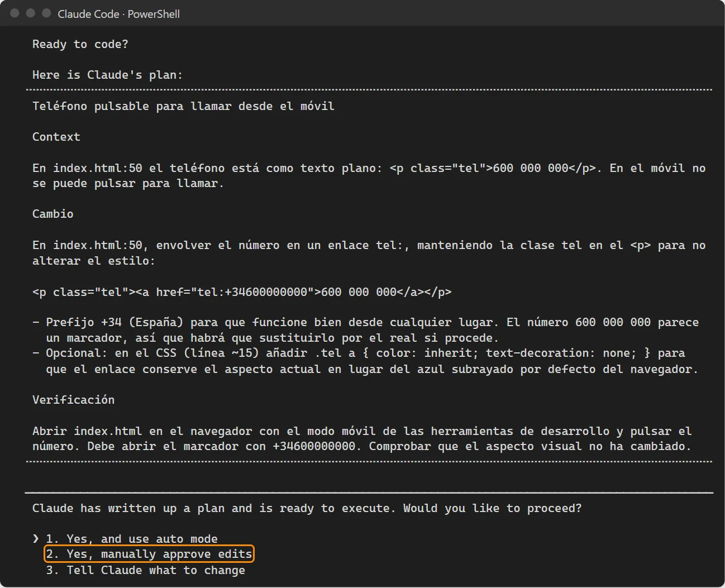Pick "Tell Claude what to change"

click(x=145, y=570)
